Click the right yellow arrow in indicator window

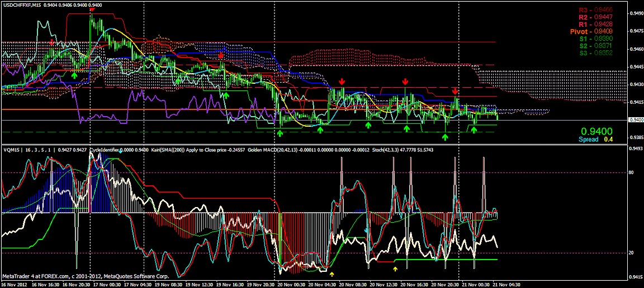pyautogui.click(x=395, y=269)
